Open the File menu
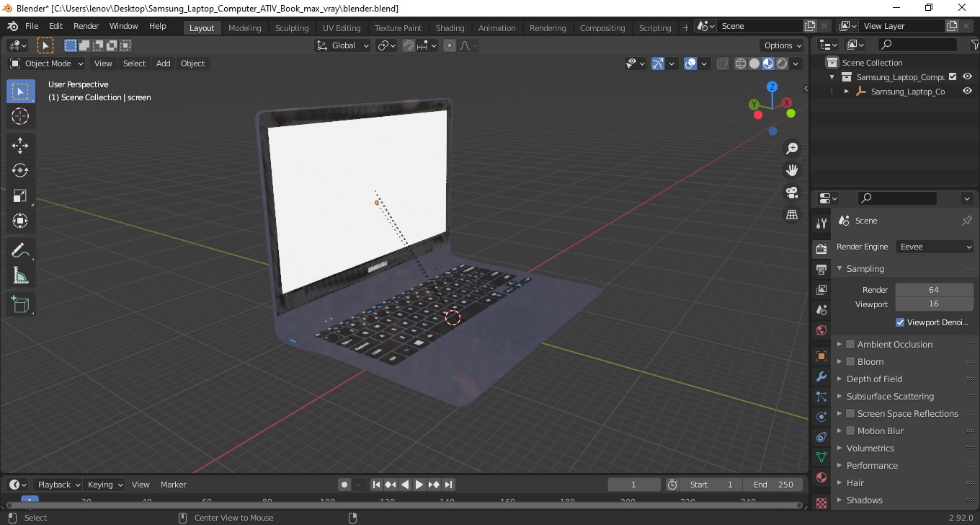Viewport: 980px width, 525px height. (x=32, y=26)
